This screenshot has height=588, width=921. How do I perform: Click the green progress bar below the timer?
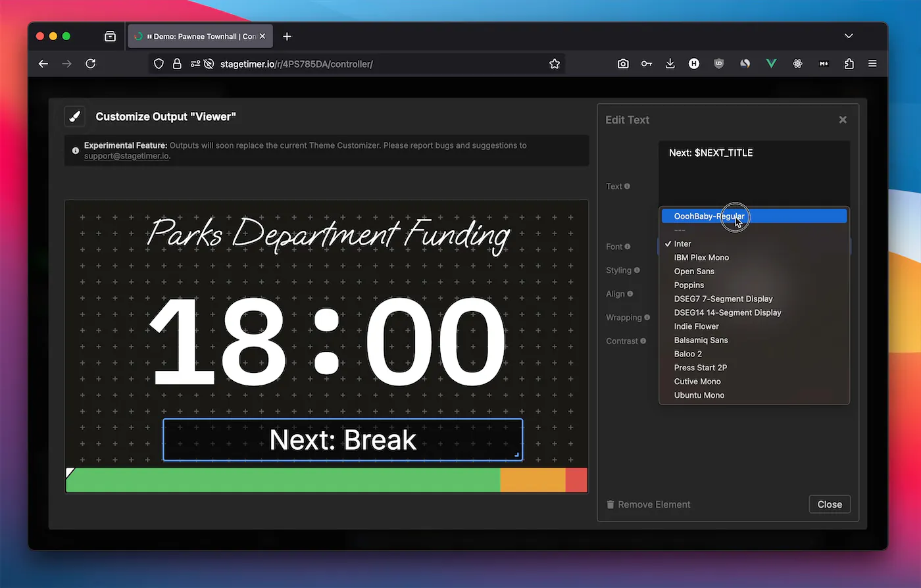(283, 480)
